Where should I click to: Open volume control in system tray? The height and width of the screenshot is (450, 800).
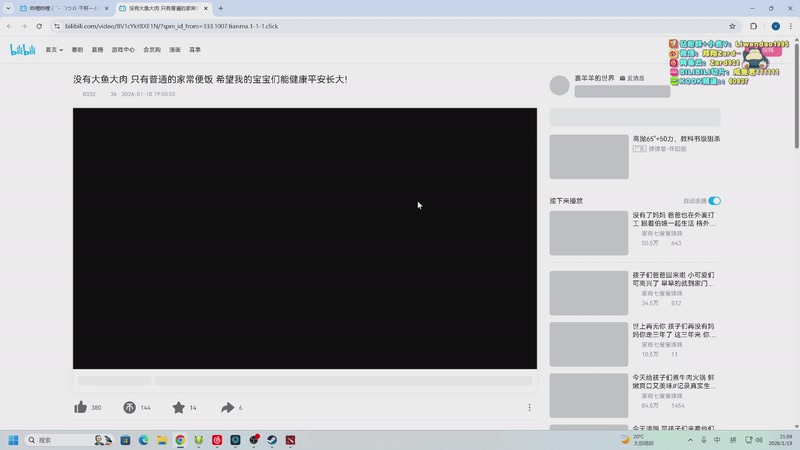[x=759, y=440]
